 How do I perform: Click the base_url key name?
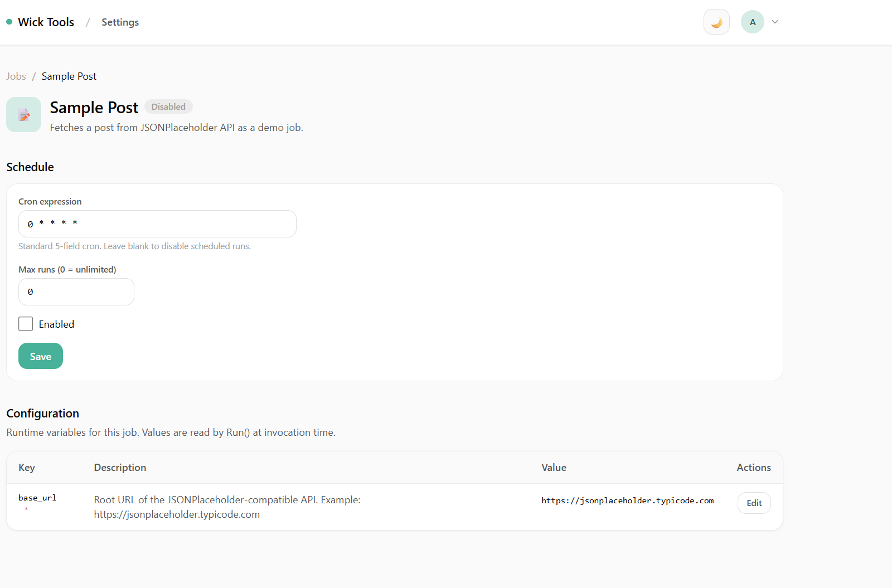click(x=37, y=498)
